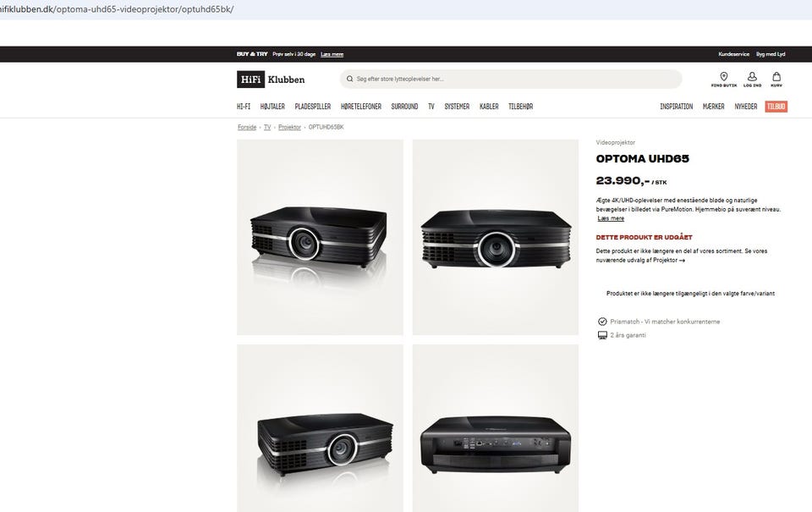Click the Projektor breadcrumb link
The image size is (812, 512).
pos(289,127)
